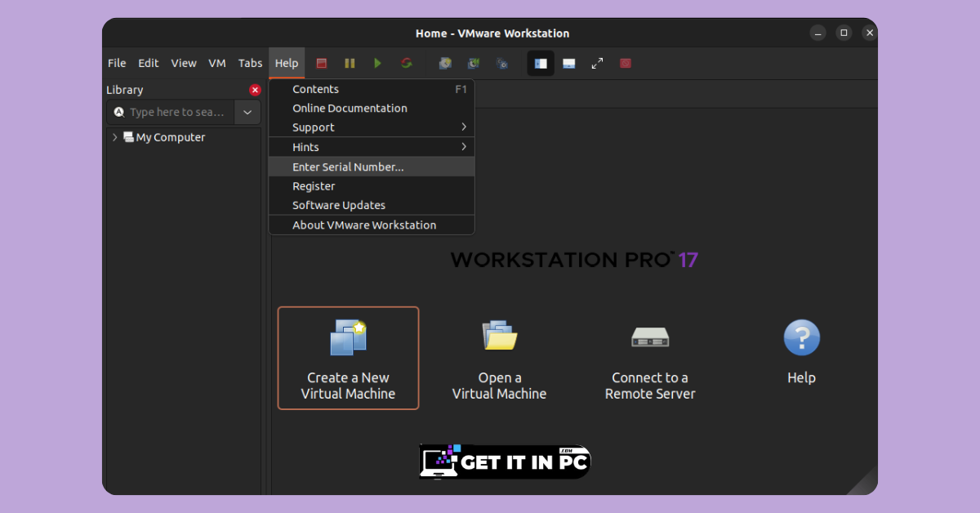Viewport: 980px width, 513px height.
Task: Expand the My Computer tree node arrow
Action: click(x=115, y=137)
